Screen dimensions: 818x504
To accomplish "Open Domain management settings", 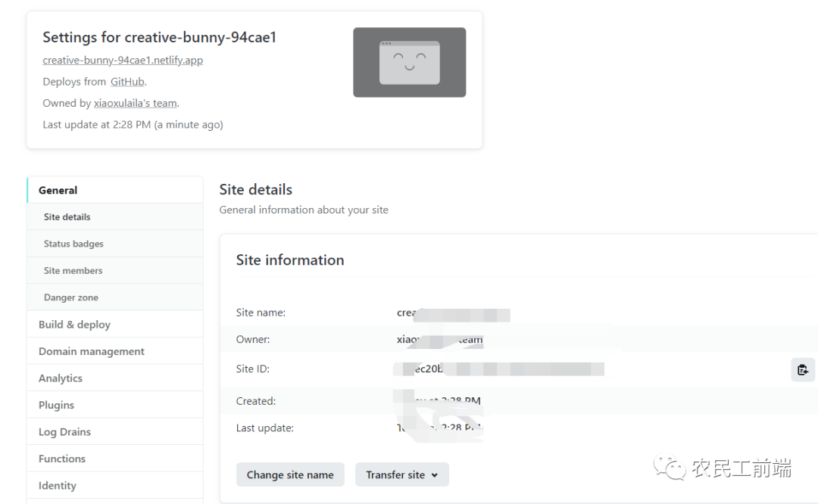I will click(x=115, y=351).
